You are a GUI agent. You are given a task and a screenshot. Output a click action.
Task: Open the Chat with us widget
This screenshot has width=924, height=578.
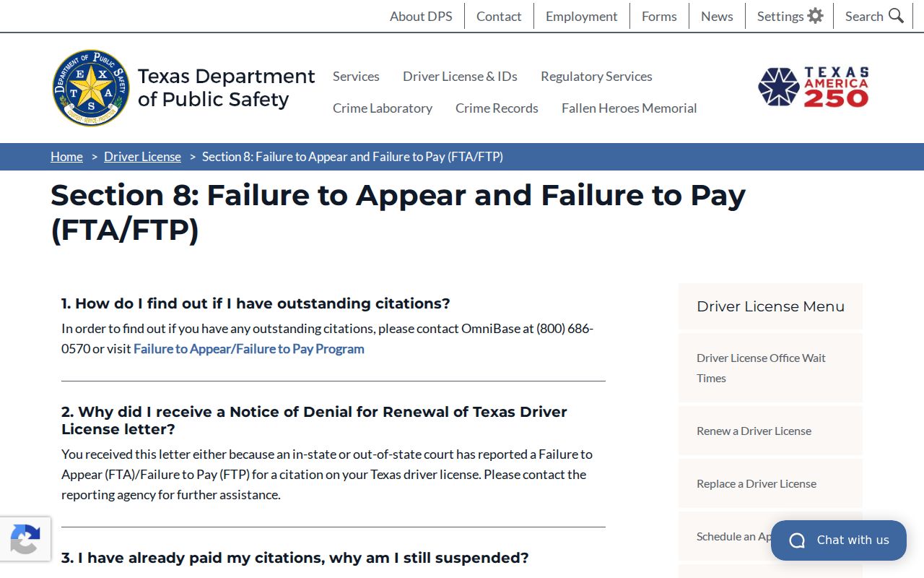coord(839,540)
